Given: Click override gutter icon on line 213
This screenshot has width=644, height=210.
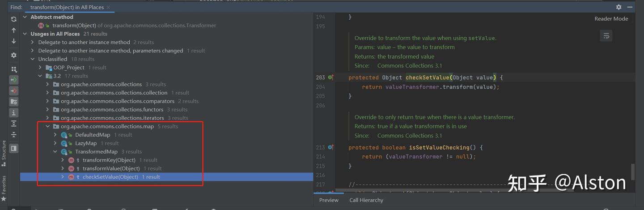Looking at the screenshot, I should click(330, 147).
